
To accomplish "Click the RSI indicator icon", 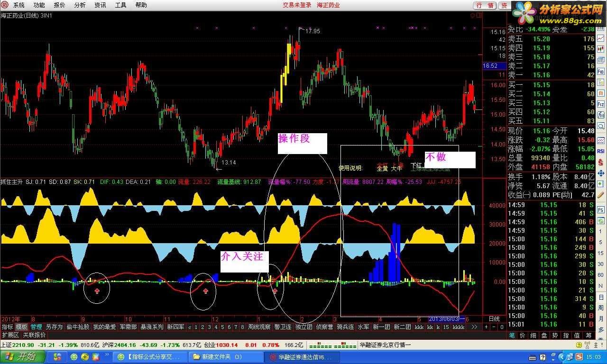I will pyautogui.click(x=601, y=151).
